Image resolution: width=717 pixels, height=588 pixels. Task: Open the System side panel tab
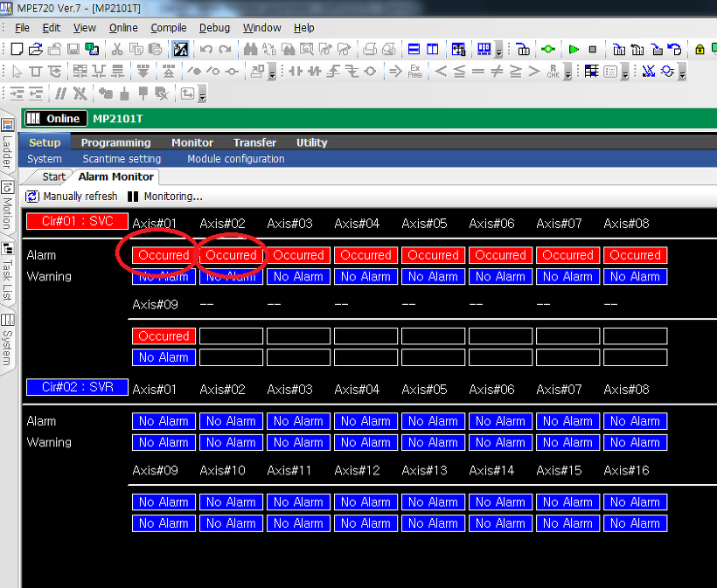7,340
